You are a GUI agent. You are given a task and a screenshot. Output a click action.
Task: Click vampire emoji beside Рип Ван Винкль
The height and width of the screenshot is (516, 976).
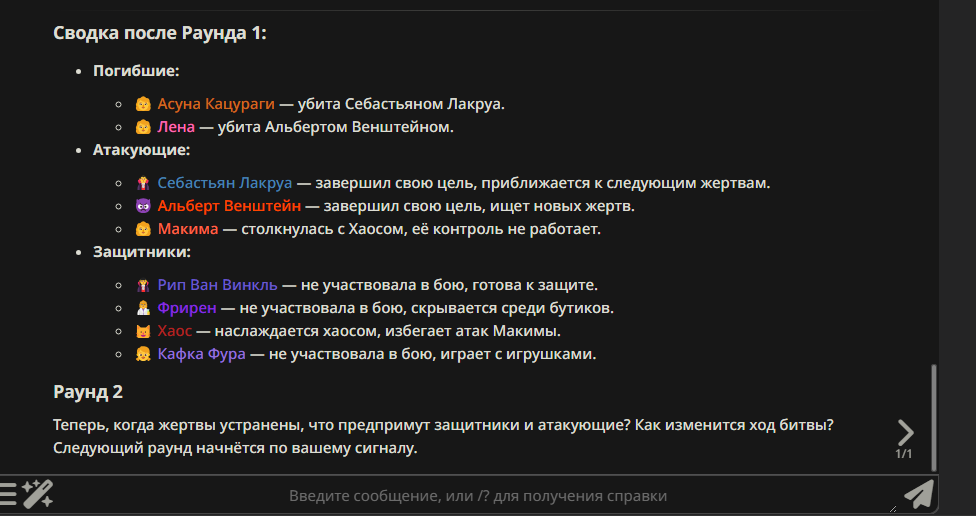tap(143, 285)
